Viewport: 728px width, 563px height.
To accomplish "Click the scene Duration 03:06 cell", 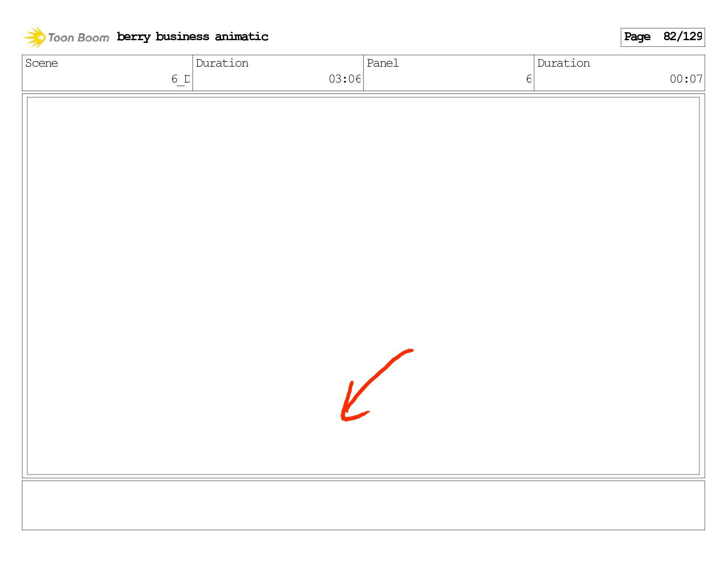I will [278, 73].
